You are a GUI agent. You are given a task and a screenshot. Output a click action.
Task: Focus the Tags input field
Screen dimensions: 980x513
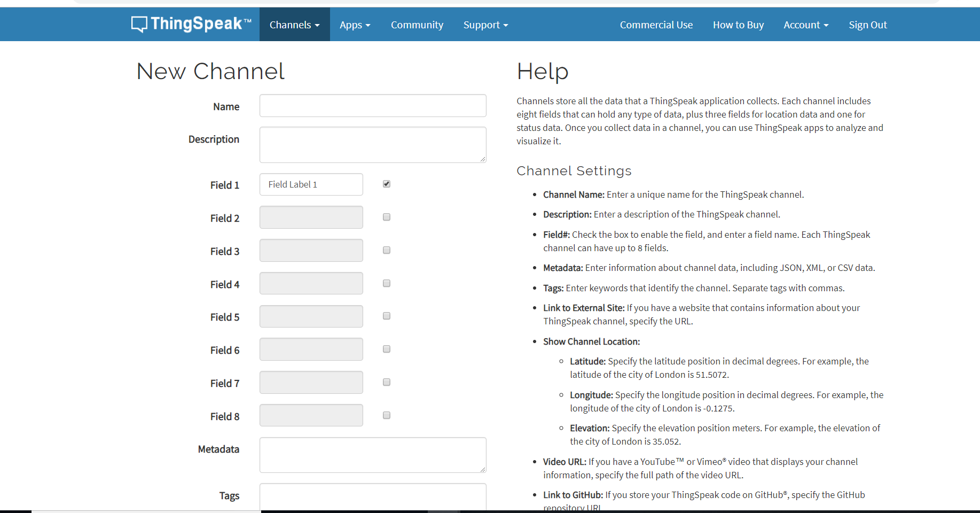pos(373,496)
